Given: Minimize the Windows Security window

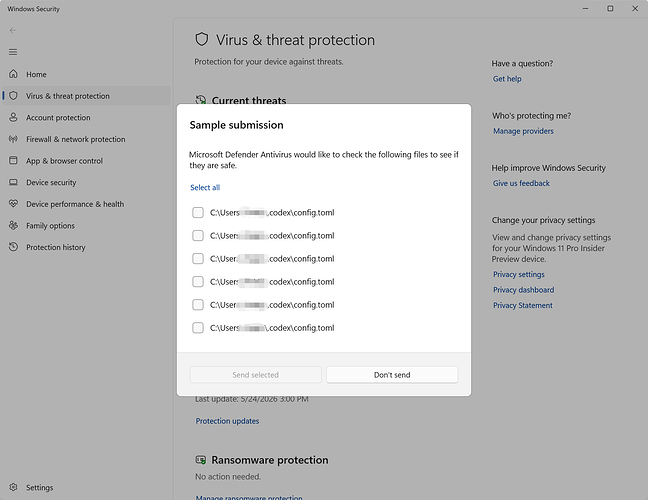Looking at the screenshot, I should point(585,9).
